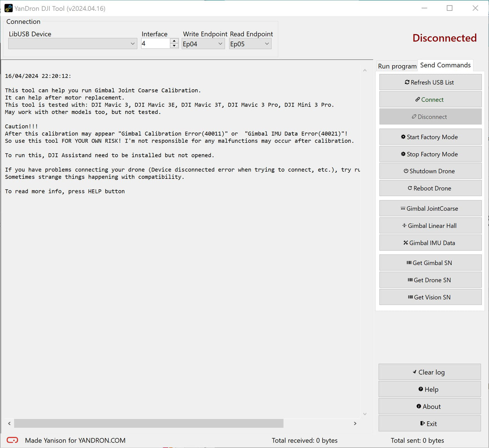Screen dimensions: 489x448
Task: Increase the Interface number with up arrow
Action: (x=174, y=41)
